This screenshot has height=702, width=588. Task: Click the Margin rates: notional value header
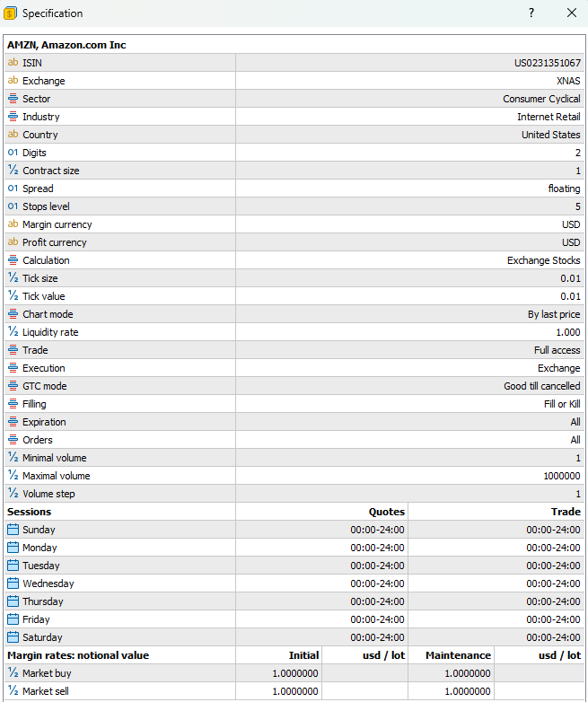[78, 655]
